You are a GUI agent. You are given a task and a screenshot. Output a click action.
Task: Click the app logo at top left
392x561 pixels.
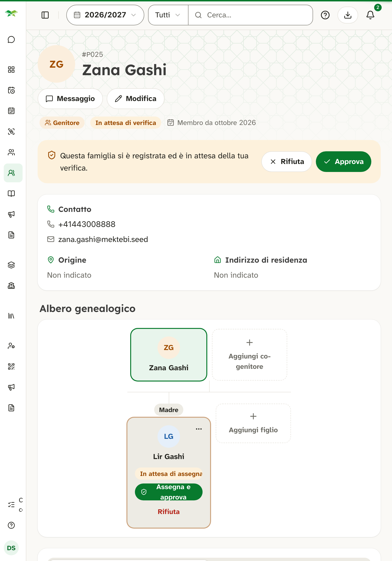[x=11, y=13]
